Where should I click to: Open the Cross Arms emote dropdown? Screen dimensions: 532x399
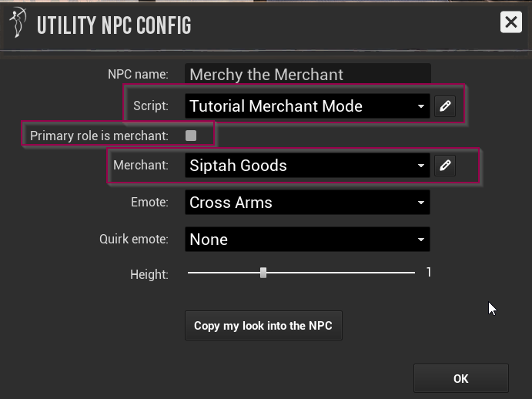[x=307, y=203]
